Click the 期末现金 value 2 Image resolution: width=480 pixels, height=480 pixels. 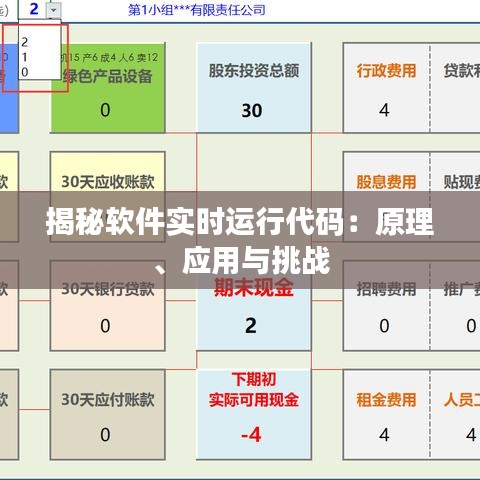point(251,325)
